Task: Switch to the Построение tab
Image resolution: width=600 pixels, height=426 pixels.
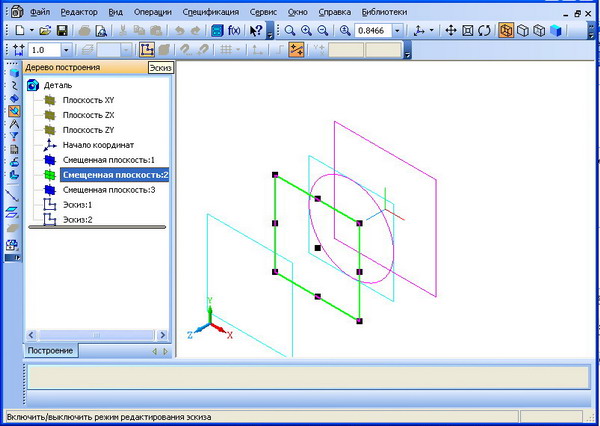Action: pyautogui.click(x=50, y=350)
